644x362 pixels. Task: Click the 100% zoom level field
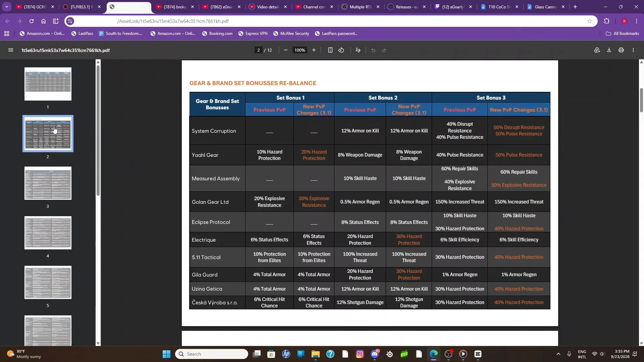300,50
